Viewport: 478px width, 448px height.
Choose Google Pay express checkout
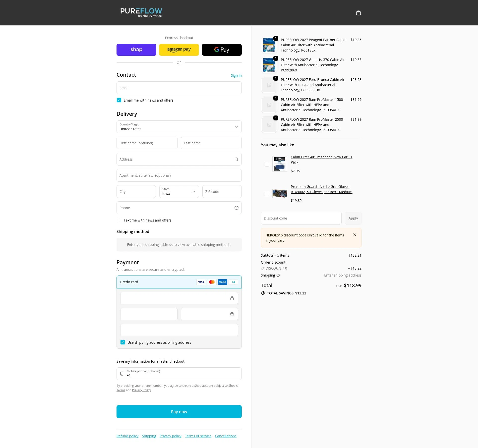[x=221, y=50]
